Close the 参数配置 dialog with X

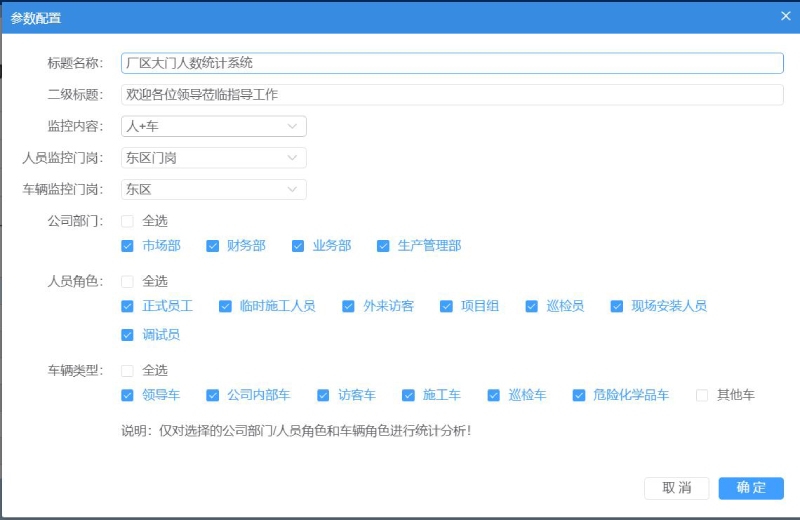[x=785, y=16]
